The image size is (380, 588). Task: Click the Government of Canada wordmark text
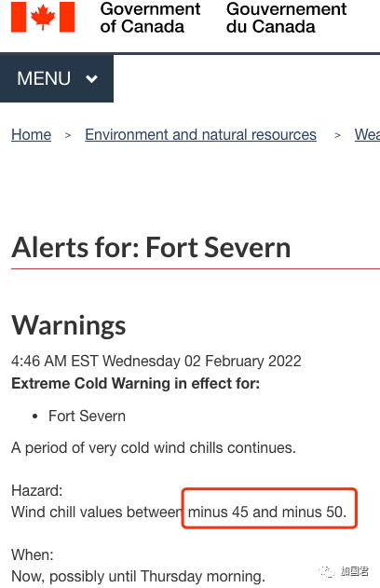click(150, 18)
